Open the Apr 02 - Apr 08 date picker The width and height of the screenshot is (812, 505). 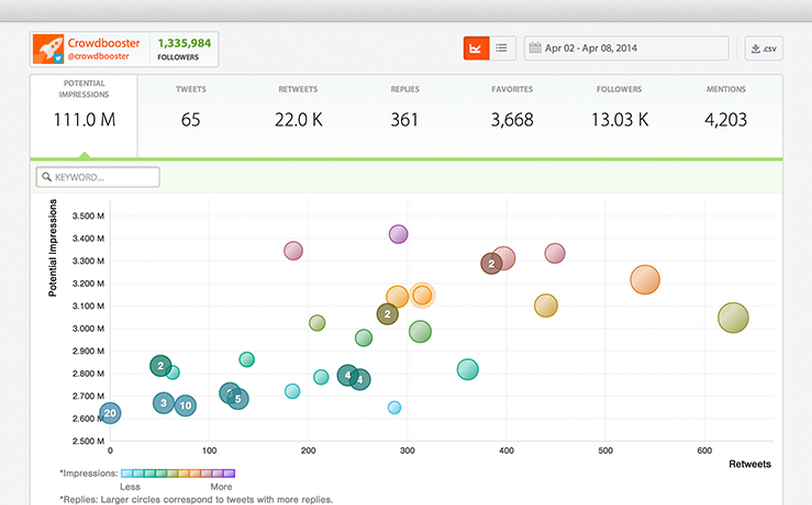tap(626, 48)
